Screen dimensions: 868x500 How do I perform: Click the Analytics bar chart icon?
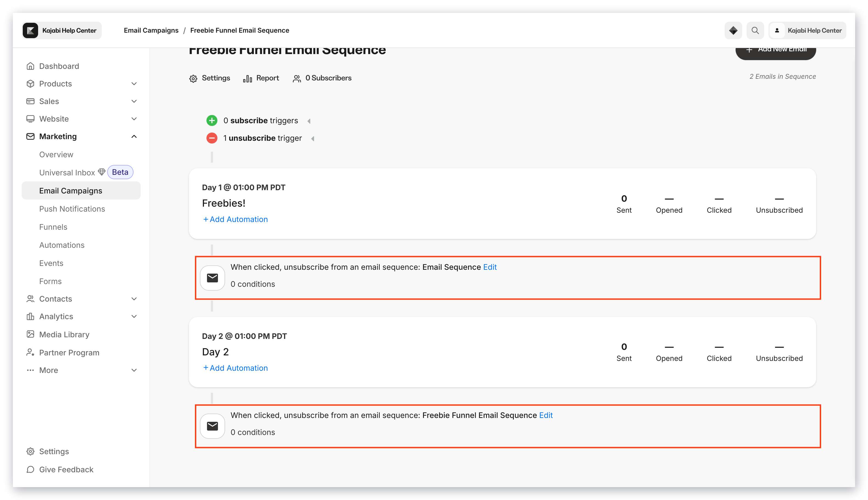pos(30,316)
